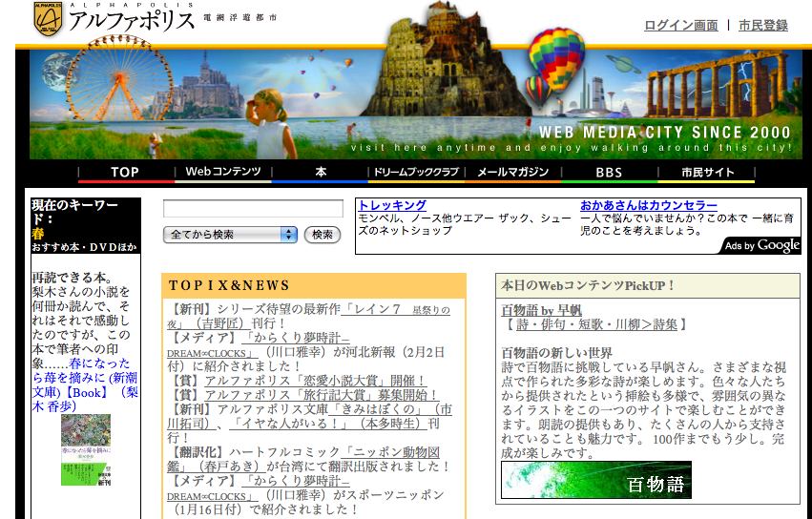This screenshot has width=812, height=519.
Task: Click the 百物語の新しい世界 subheading
Action: 556,353
